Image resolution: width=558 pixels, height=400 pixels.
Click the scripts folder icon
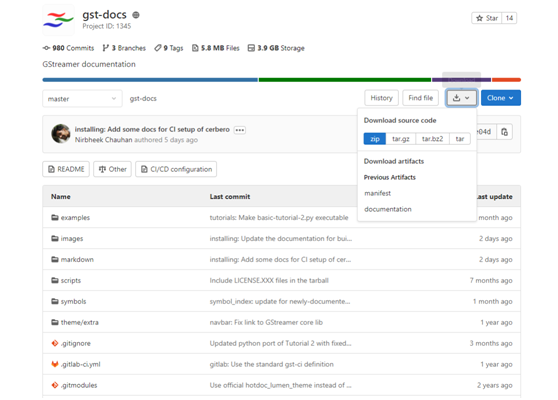(x=54, y=280)
